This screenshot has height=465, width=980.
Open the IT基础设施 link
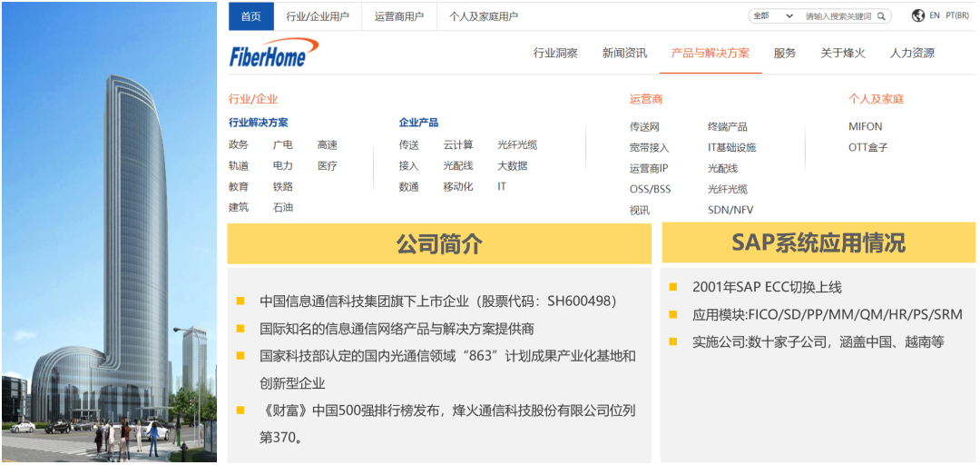[x=732, y=148]
